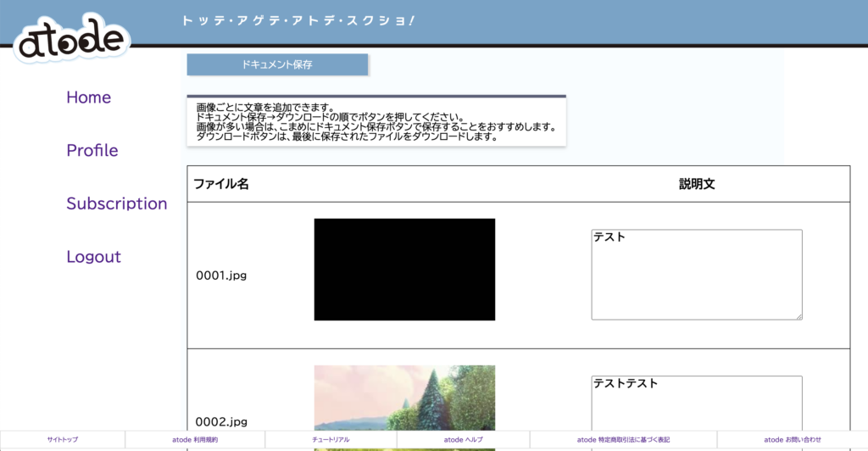Click the atode logo
Image resolution: width=868 pixels, height=451 pixels.
coord(72,40)
